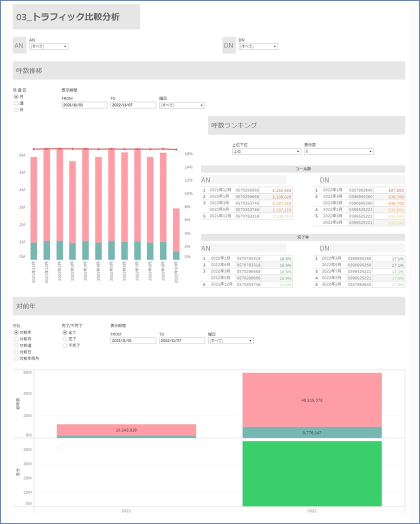The height and width of the screenshot is (524, 420).
Task: Click the 16.8% value in AN completion ranking
Action: [285, 284]
